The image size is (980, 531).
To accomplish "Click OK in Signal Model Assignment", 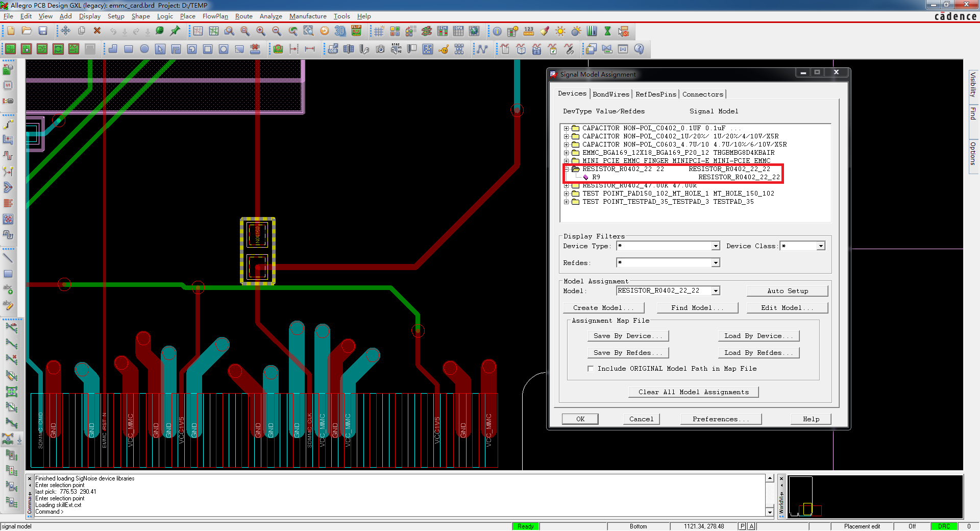I will [x=580, y=419].
